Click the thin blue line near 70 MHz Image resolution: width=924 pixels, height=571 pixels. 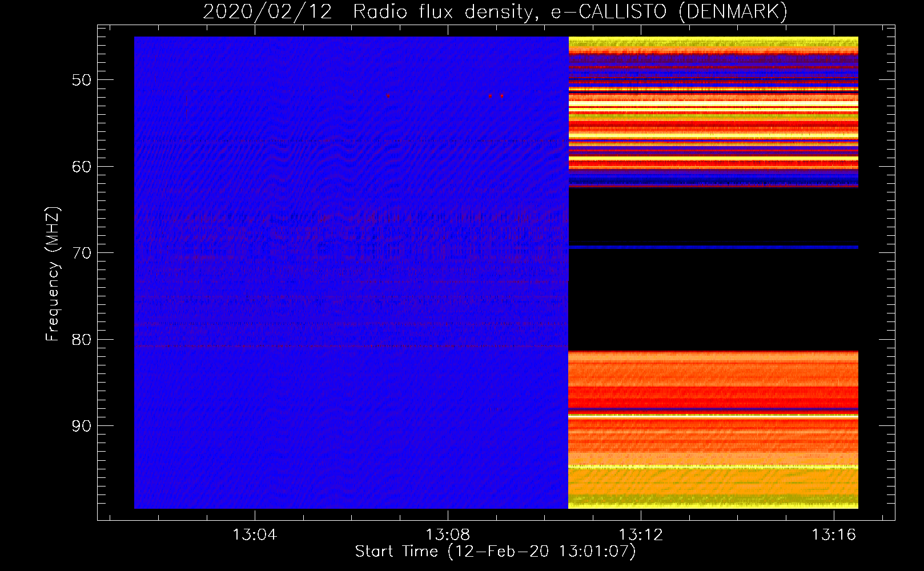[713, 247]
